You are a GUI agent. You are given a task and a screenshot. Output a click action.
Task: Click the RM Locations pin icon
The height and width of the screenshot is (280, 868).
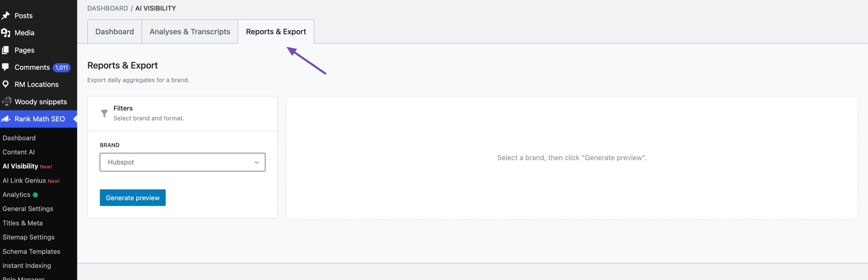(5, 84)
